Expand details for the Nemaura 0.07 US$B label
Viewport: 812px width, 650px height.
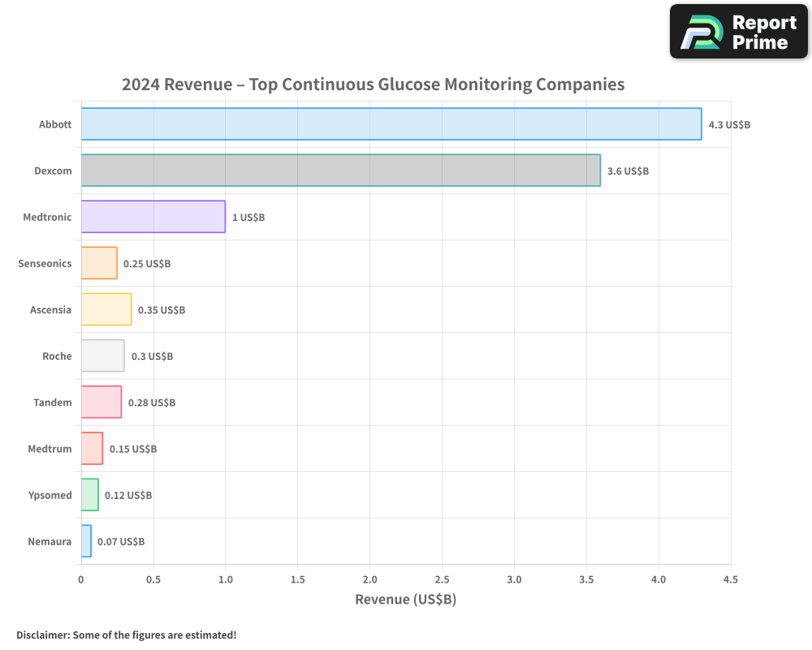point(119,541)
